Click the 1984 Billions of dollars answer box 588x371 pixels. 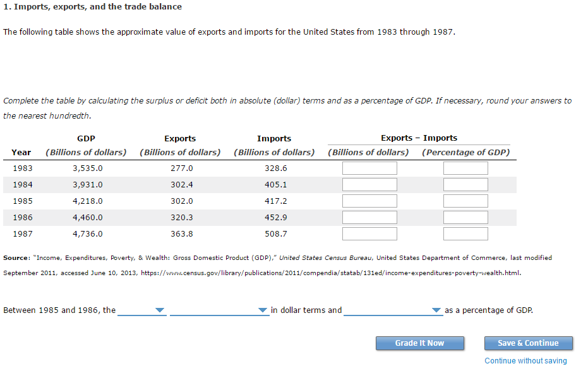pos(369,184)
